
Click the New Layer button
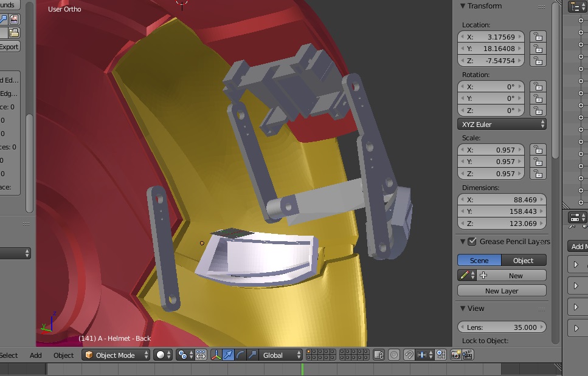coord(502,291)
